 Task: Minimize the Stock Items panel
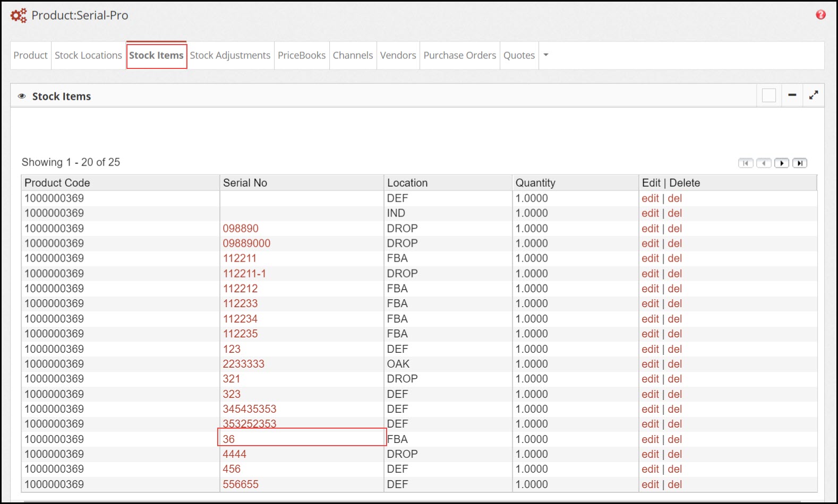[792, 95]
